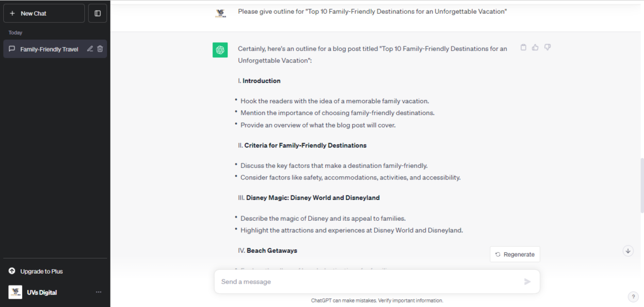Viewport: 644px width, 307px height.
Task: Click the user prompt text "Please give outline"
Action: click(x=372, y=11)
